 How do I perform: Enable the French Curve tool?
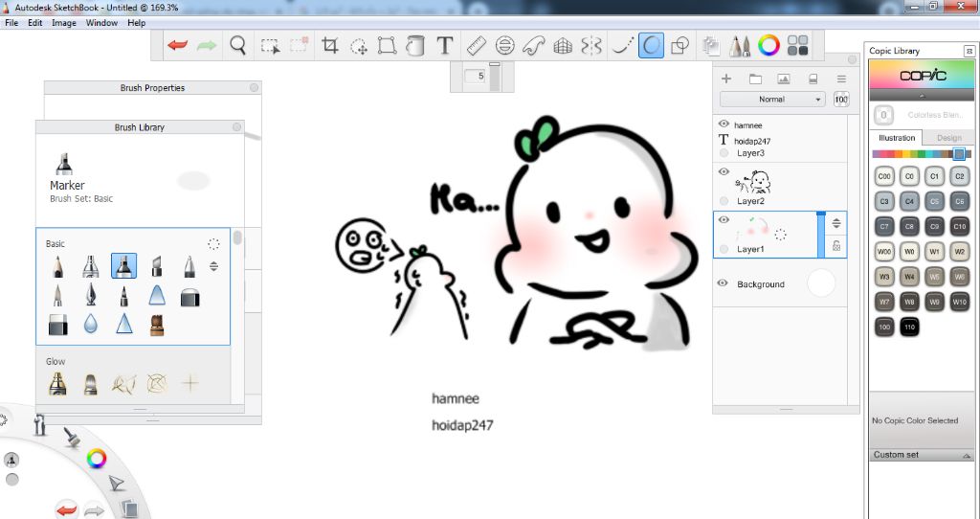533,45
